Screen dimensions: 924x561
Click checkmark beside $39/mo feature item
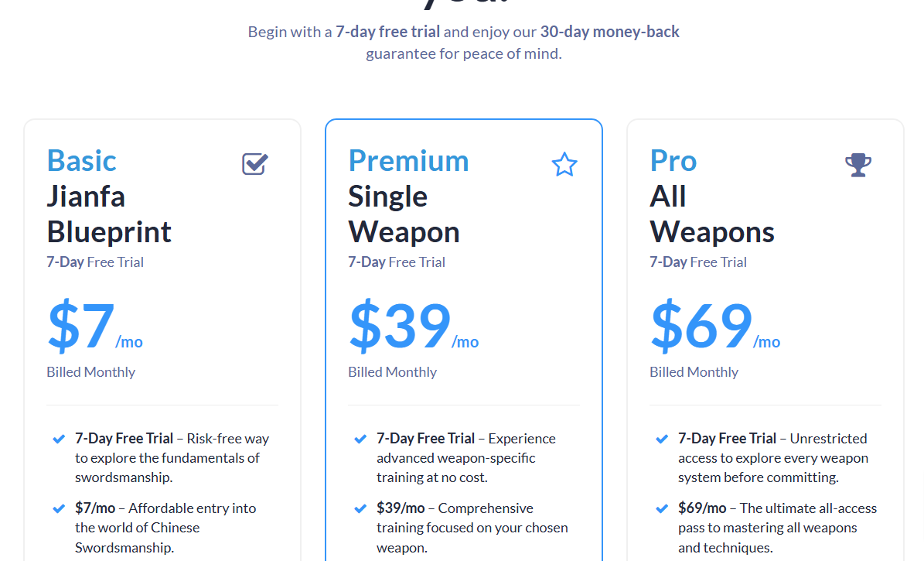[x=360, y=508]
